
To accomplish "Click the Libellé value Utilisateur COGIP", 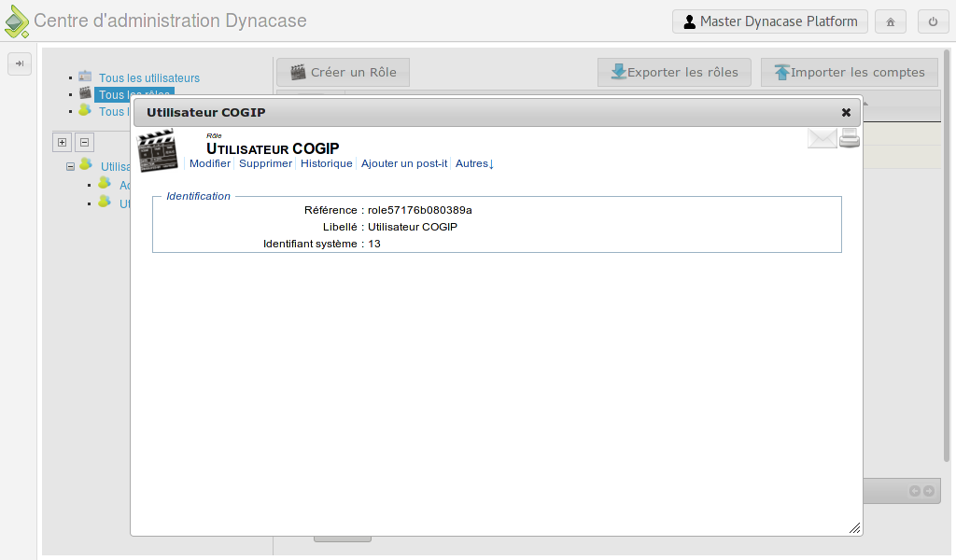I will coord(412,227).
